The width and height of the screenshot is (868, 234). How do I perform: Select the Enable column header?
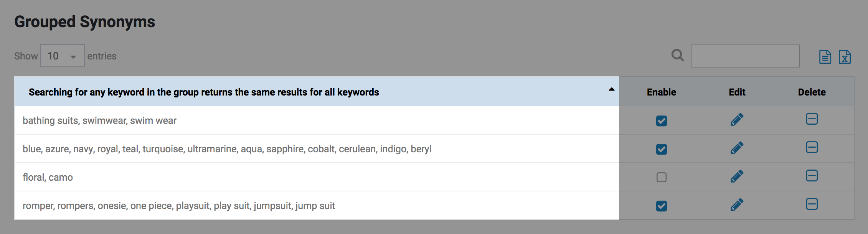click(662, 92)
